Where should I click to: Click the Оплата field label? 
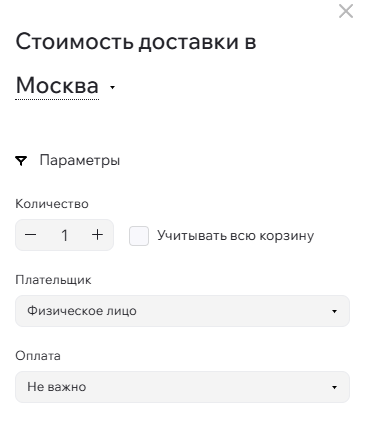click(38, 356)
